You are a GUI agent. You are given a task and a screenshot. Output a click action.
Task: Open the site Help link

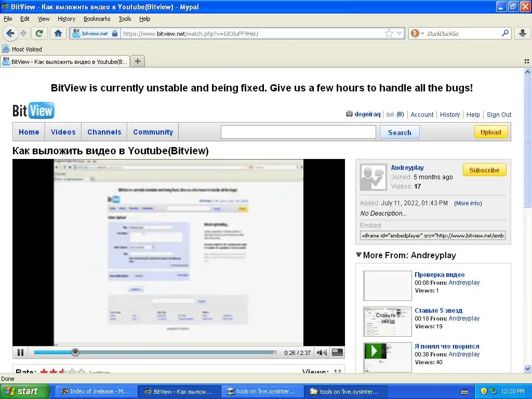[473, 115]
